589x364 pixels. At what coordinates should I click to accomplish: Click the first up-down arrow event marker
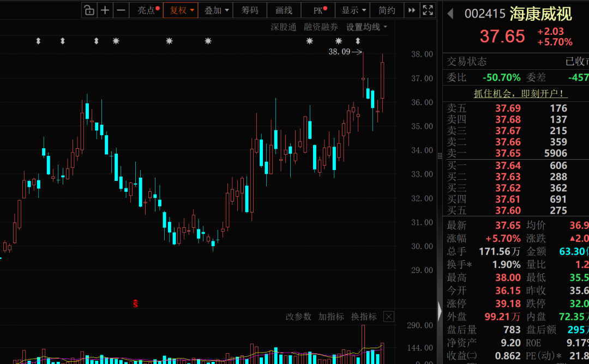38,41
